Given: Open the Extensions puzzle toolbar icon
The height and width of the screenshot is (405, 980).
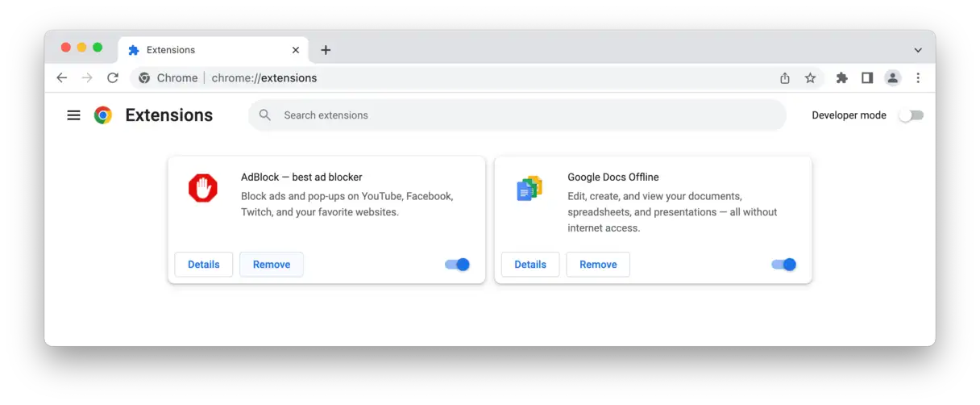Looking at the screenshot, I should [842, 78].
